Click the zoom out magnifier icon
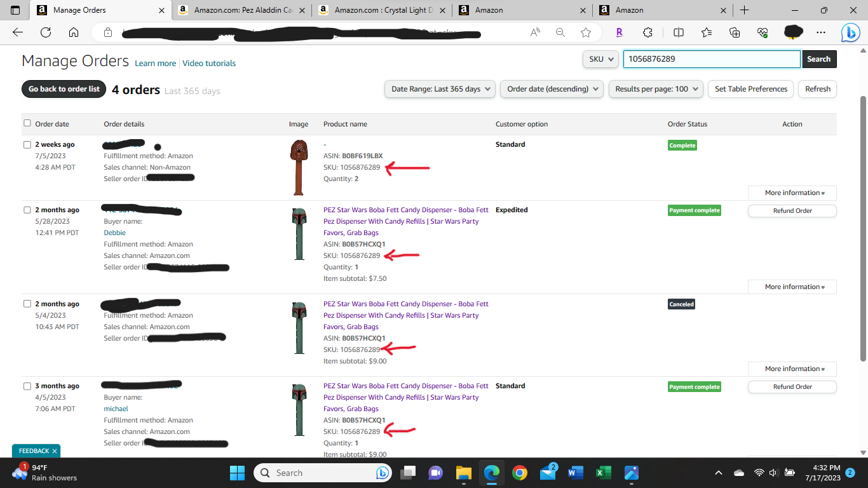868x488 pixels. pyautogui.click(x=560, y=32)
